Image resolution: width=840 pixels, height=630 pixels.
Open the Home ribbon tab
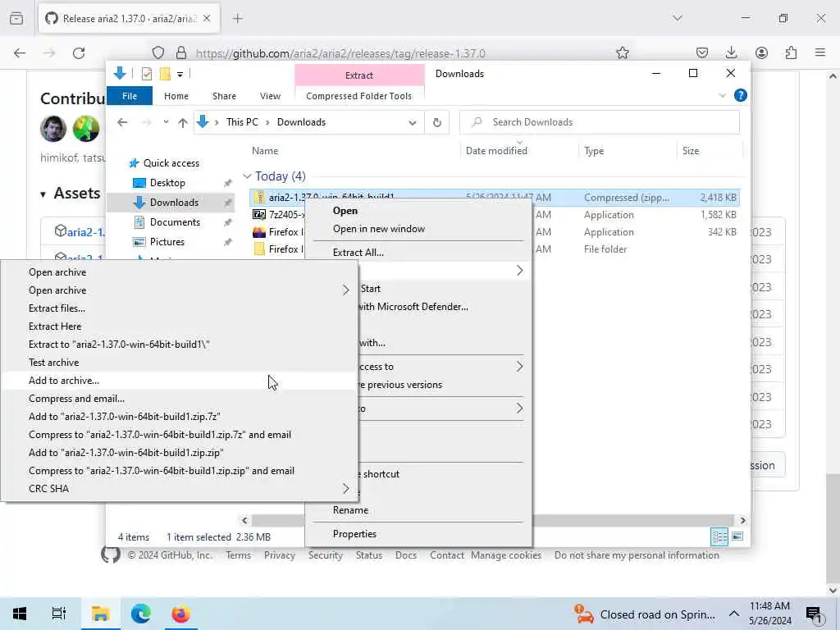176,96
